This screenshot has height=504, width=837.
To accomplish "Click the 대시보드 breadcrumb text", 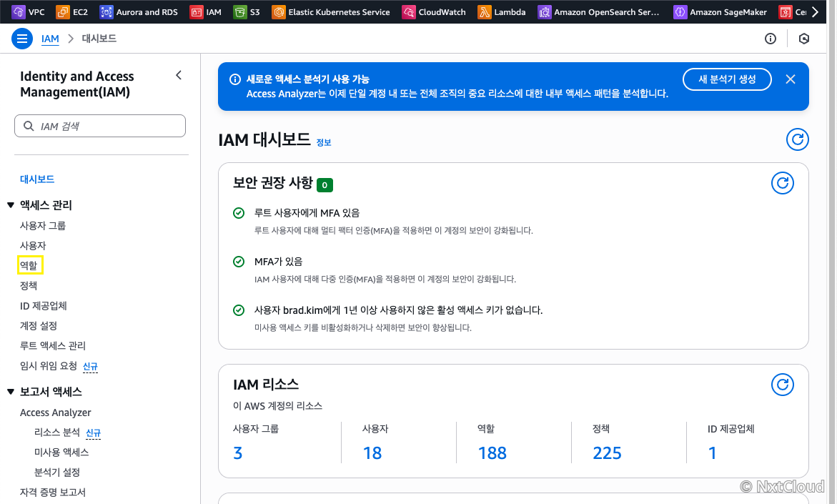I will pos(99,39).
